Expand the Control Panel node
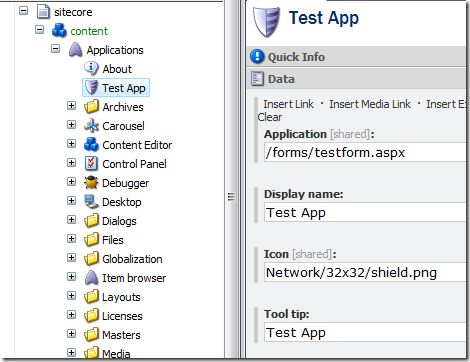Screen dimensions: 470x362 coord(71,163)
